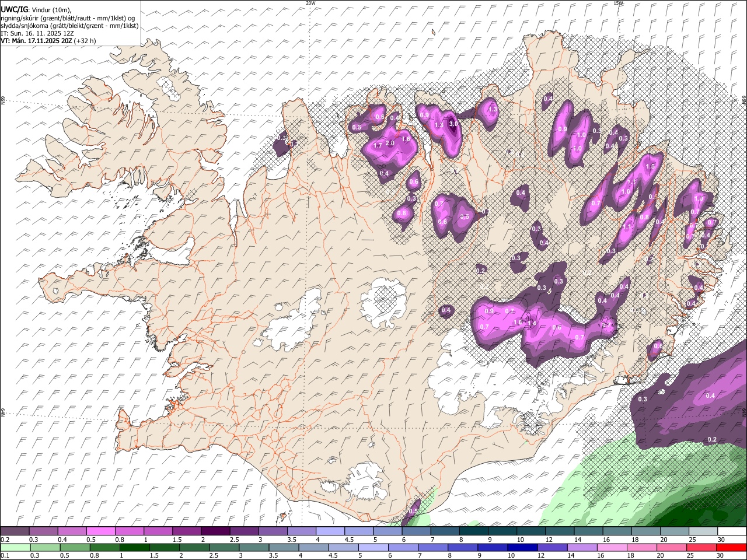The height and width of the screenshot is (560, 747).
Task: Click the top-row legend swatch starting at 0.2
Action: pyautogui.click(x=15, y=531)
